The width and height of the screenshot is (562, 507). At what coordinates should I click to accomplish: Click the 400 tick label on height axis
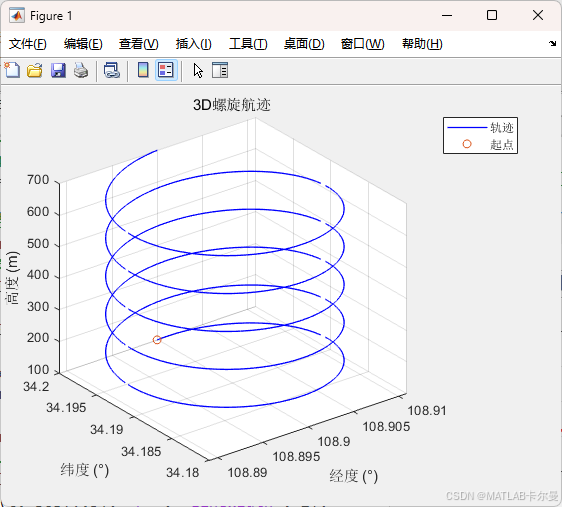click(38, 275)
